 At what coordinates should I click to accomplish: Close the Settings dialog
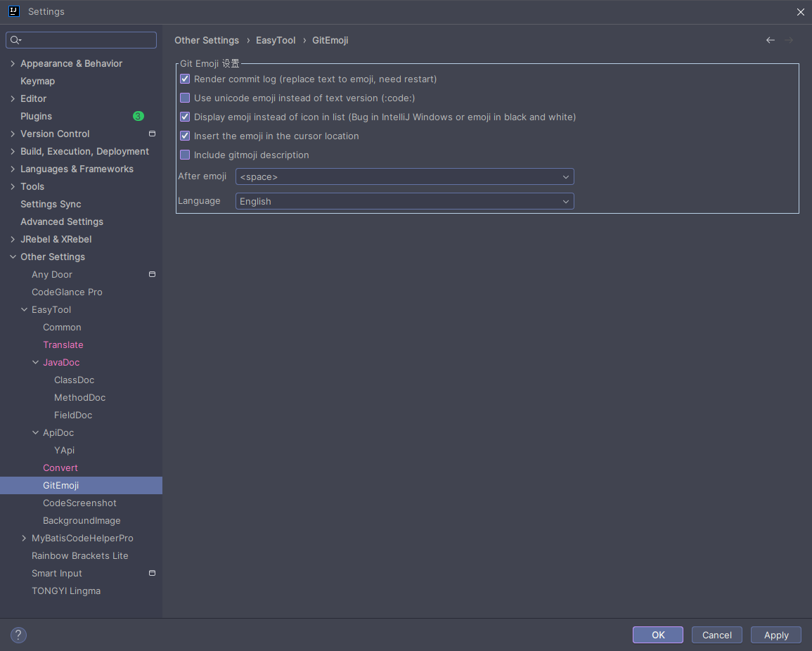(x=800, y=12)
